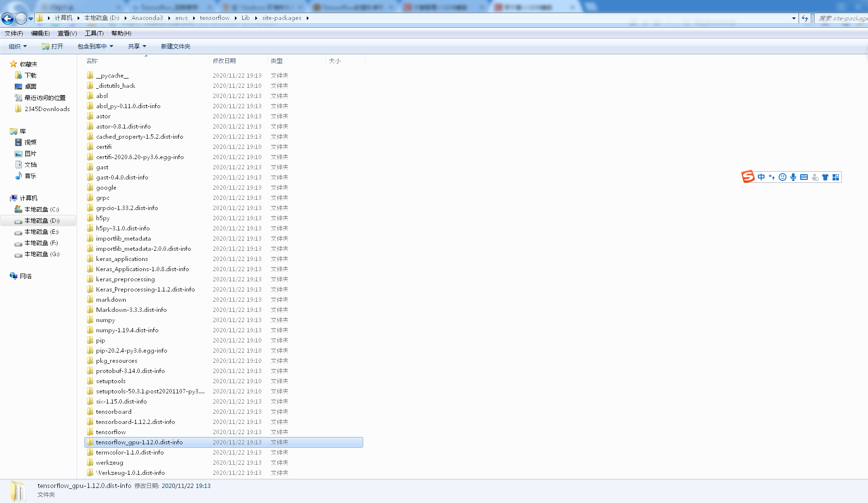Click 本地磁盘 (D:) in address breadcrumb
This screenshot has height=503, width=868.
(x=101, y=18)
